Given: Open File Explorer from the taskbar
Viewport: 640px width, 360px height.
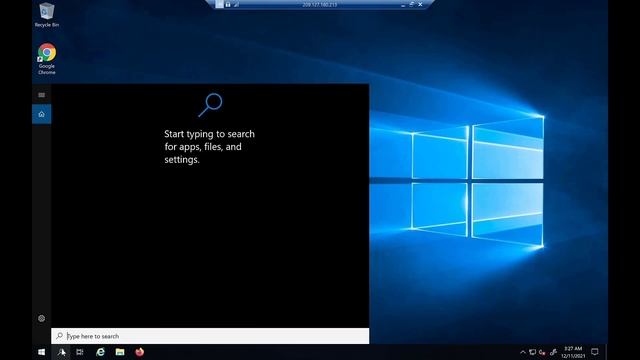Looking at the screenshot, I should pyautogui.click(x=120, y=352).
